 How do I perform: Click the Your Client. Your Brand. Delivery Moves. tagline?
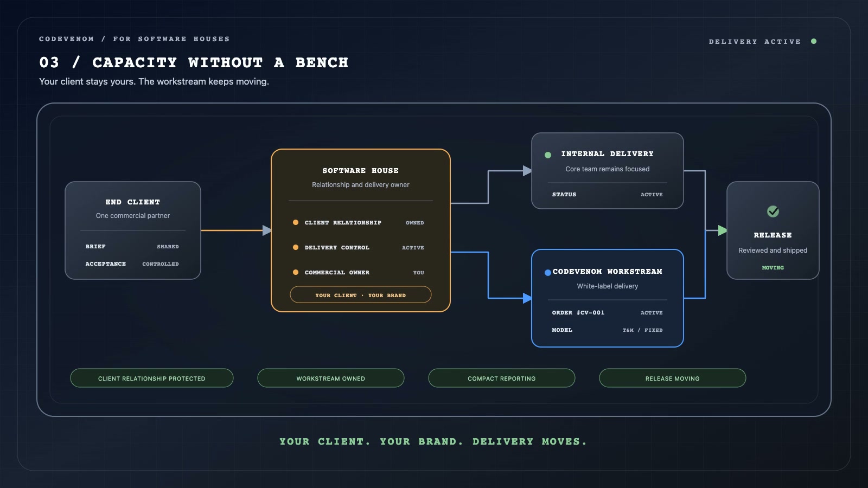(x=433, y=442)
